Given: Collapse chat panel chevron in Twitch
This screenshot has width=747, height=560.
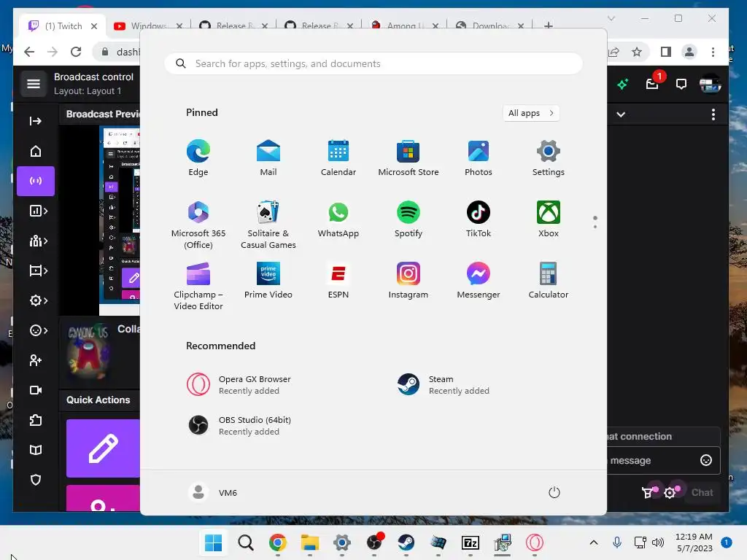Looking at the screenshot, I should tap(621, 114).
